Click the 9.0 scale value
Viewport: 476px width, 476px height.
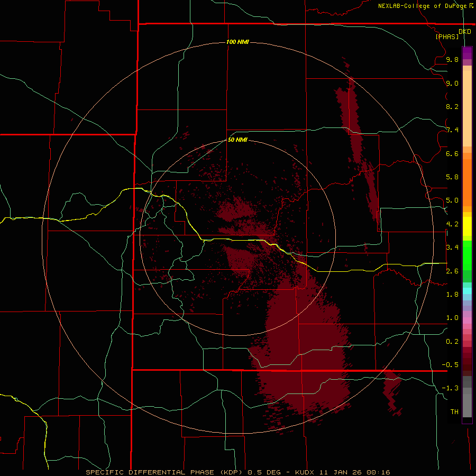coord(452,83)
